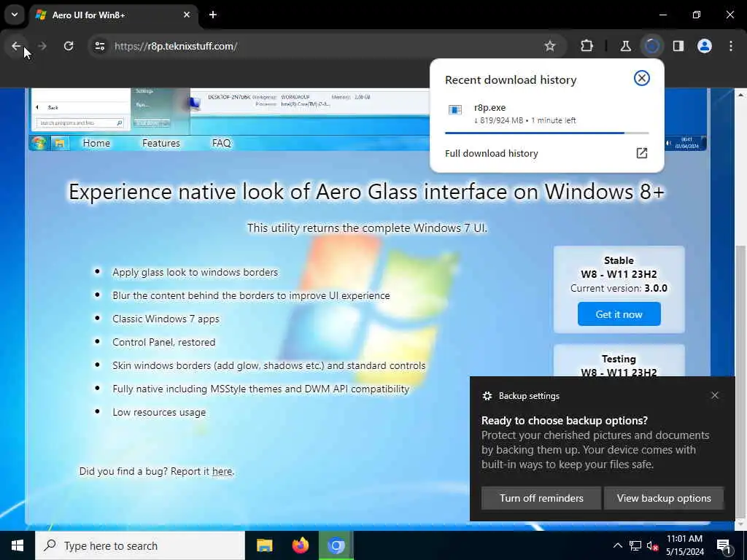The height and width of the screenshot is (560, 747).
Task: Click the Backup settings gear icon
Action: tap(487, 396)
